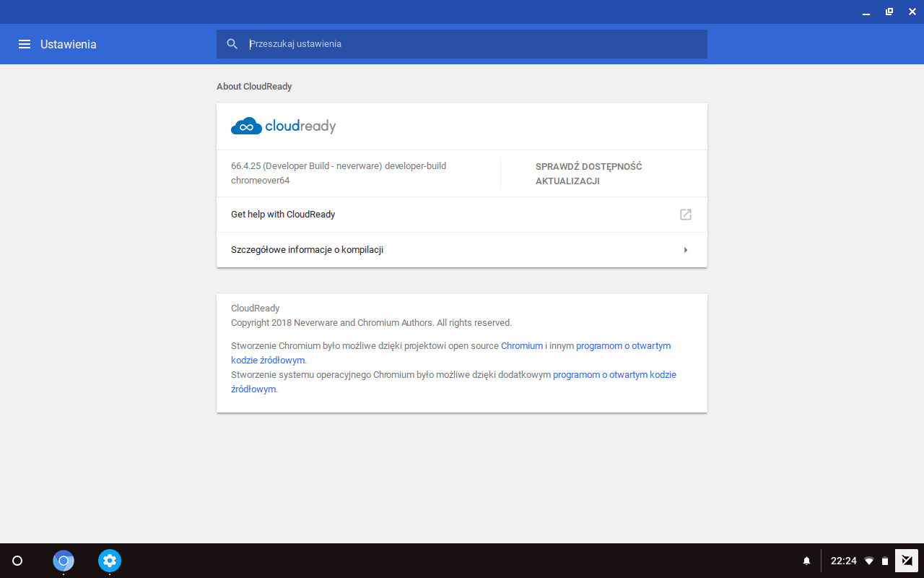924x578 pixels.
Task: Click the user avatar in system tray
Action: (x=906, y=561)
